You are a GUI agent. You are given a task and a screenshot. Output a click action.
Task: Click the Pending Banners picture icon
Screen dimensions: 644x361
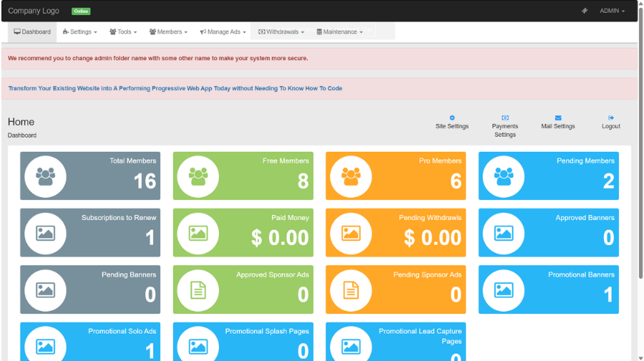(45, 290)
